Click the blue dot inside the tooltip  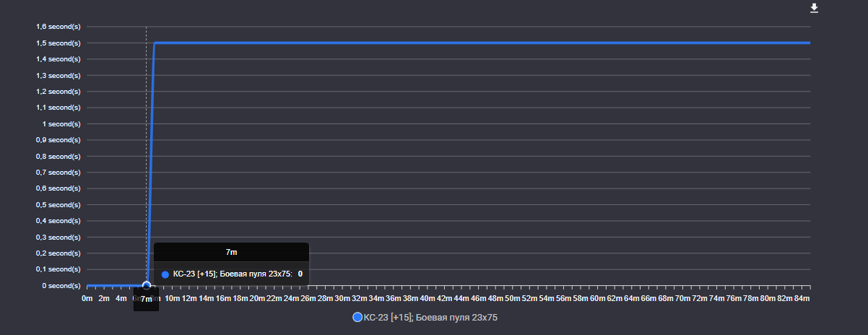tap(165, 274)
